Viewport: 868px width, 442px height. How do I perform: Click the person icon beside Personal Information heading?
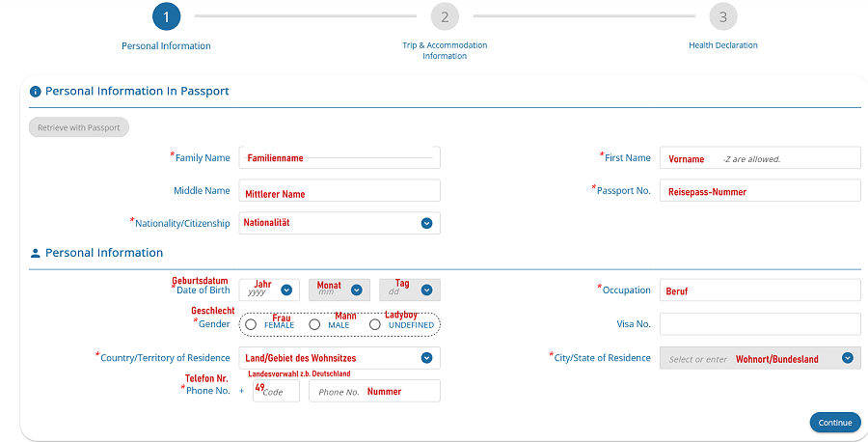coord(36,254)
